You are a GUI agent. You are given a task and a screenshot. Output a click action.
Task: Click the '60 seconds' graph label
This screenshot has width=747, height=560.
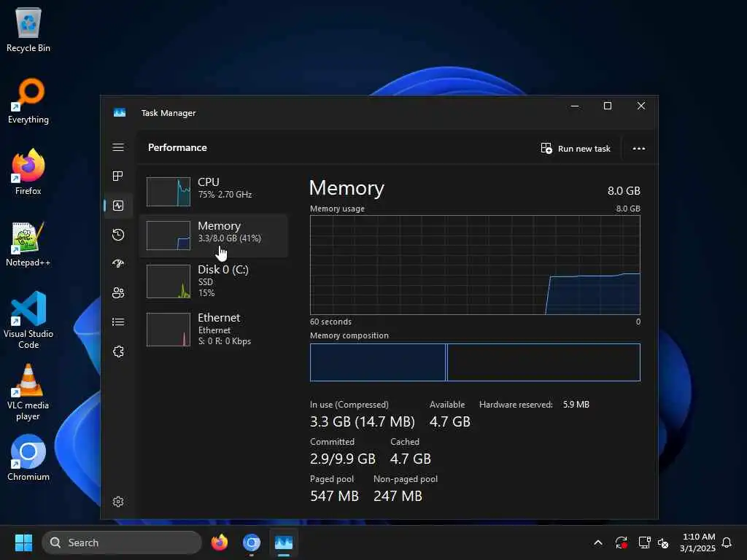point(330,322)
